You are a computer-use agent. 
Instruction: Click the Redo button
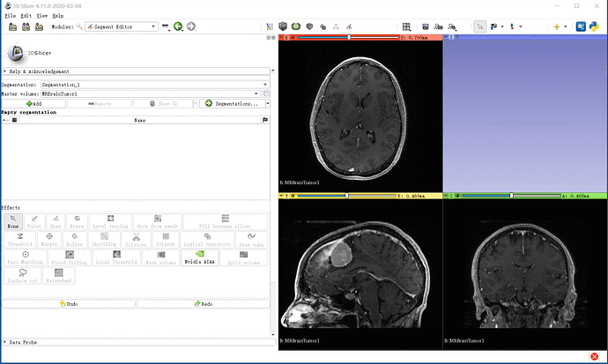[x=204, y=304]
